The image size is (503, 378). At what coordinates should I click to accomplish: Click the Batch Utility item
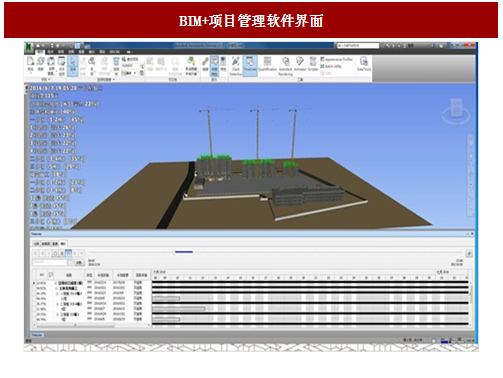pyautogui.click(x=331, y=66)
